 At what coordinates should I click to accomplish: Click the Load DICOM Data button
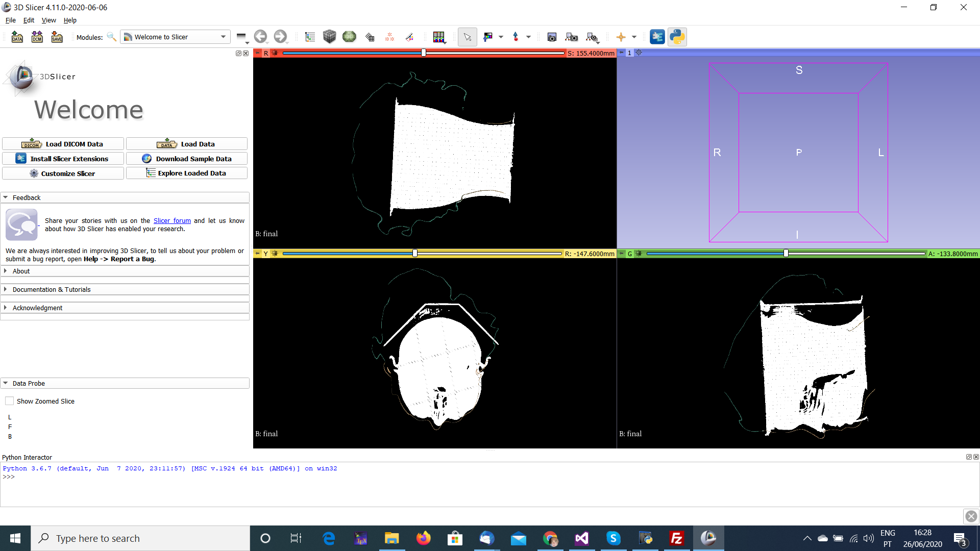click(63, 144)
